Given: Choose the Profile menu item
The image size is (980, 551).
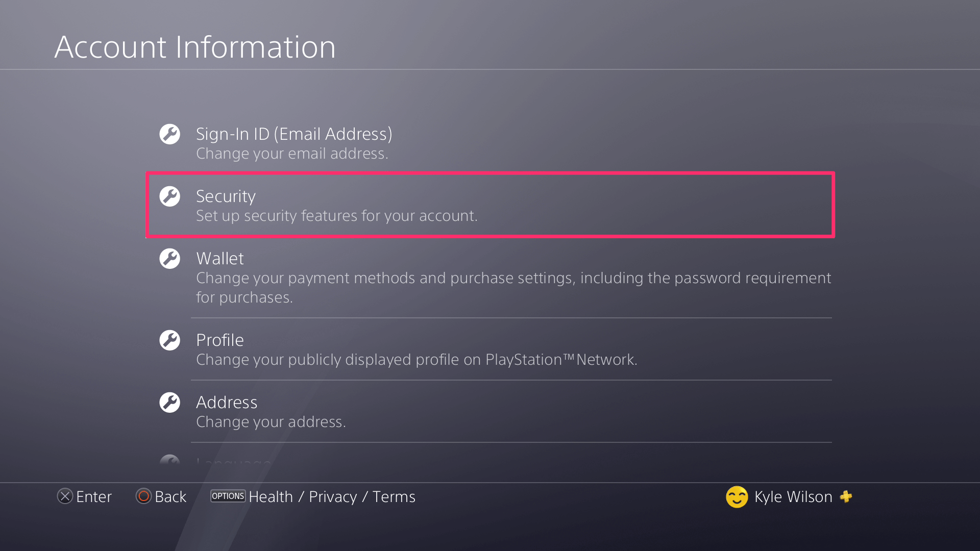Looking at the screenshot, I should click(220, 340).
